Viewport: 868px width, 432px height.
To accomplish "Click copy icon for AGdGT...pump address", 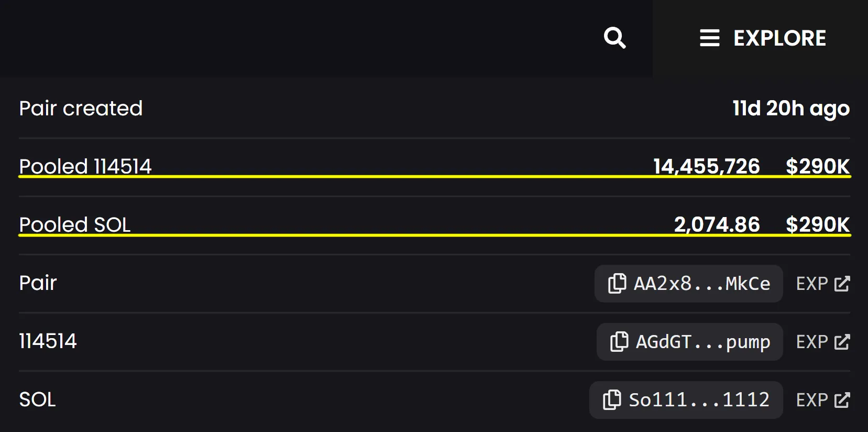I will click(619, 342).
